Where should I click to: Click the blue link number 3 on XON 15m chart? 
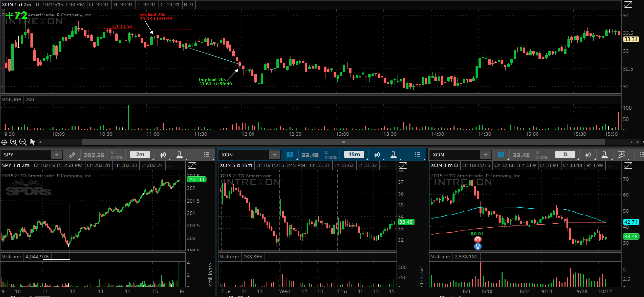(x=290, y=155)
